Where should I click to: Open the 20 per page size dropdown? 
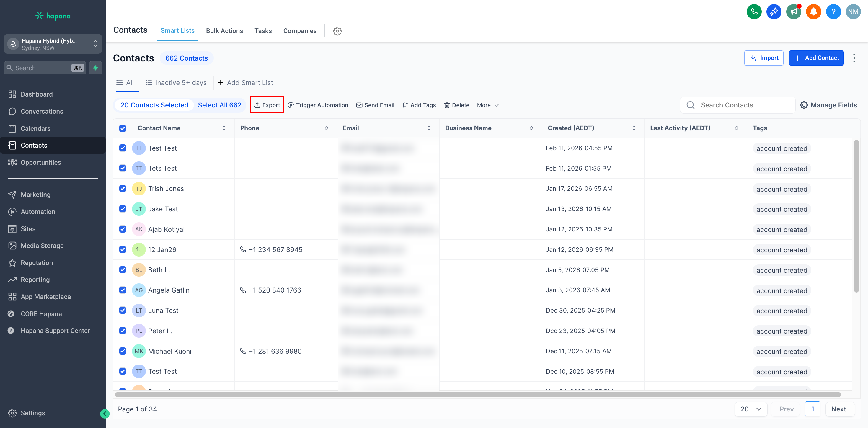[x=751, y=409]
